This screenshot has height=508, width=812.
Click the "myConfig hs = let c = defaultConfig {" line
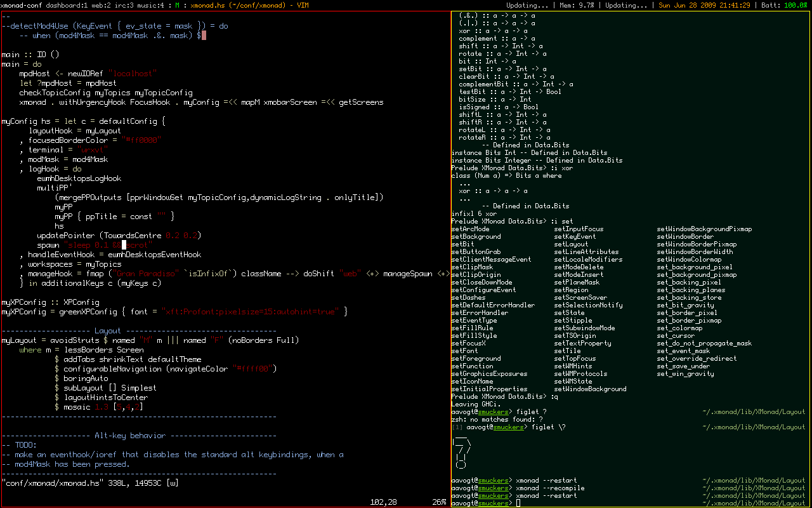tap(83, 121)
